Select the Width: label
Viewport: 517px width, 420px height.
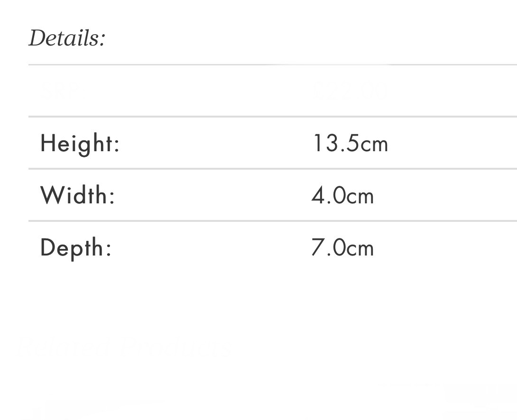point(78,195)
